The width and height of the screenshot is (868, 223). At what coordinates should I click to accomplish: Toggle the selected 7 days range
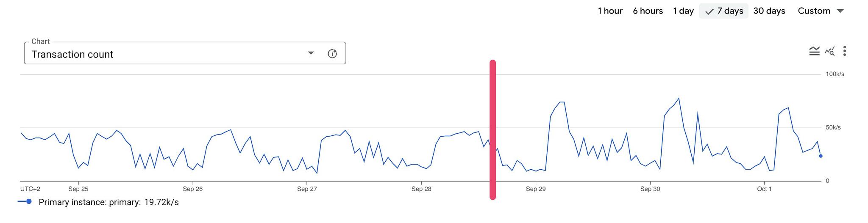724,11
